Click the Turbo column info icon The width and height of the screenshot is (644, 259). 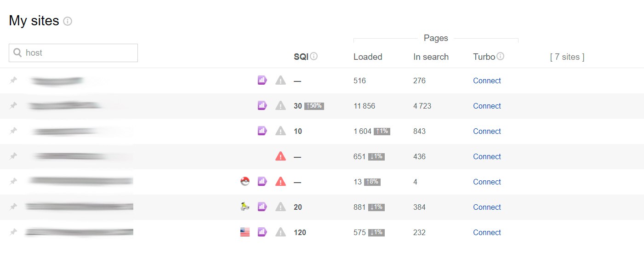tap(501, 56)
